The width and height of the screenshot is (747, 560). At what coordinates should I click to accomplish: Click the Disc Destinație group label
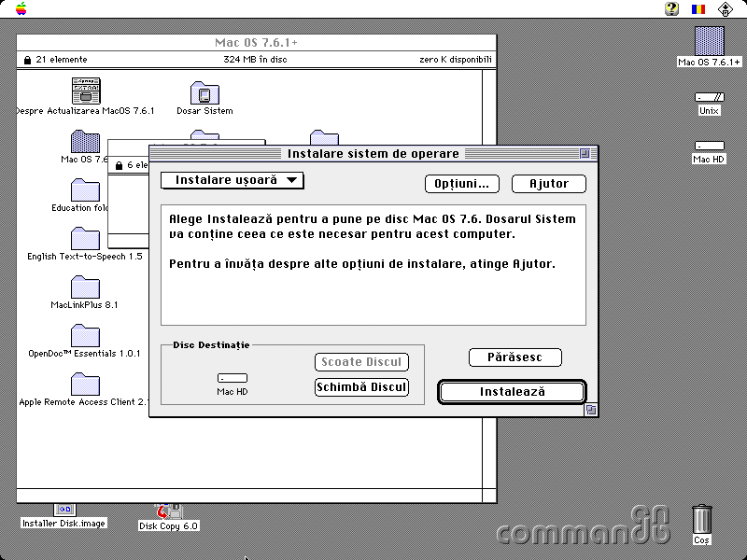211,344
